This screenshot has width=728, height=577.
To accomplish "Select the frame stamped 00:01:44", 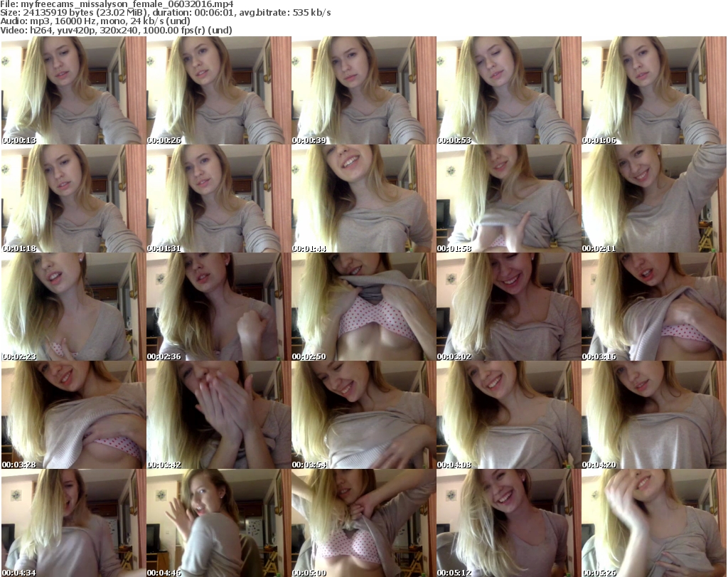I will 363,198.
